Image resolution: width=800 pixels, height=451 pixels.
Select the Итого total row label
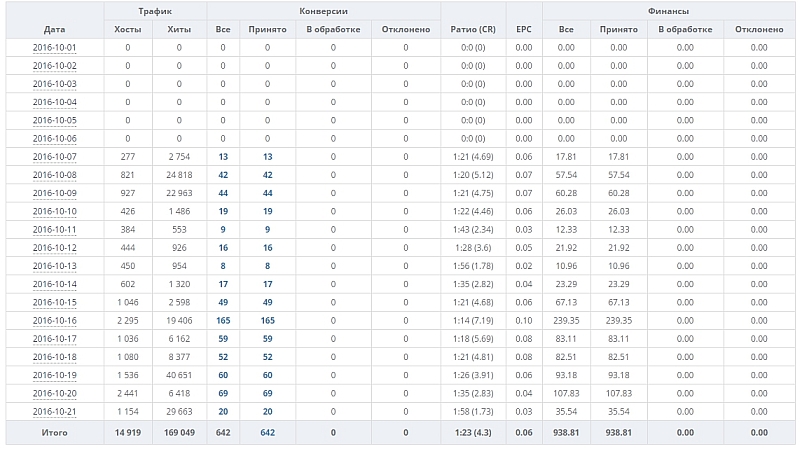(x=54, y=432)
